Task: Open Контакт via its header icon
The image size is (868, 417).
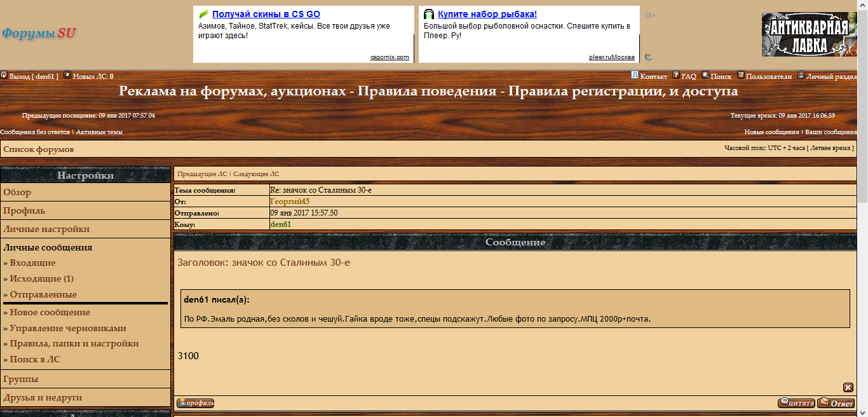Action: (635, 75)
